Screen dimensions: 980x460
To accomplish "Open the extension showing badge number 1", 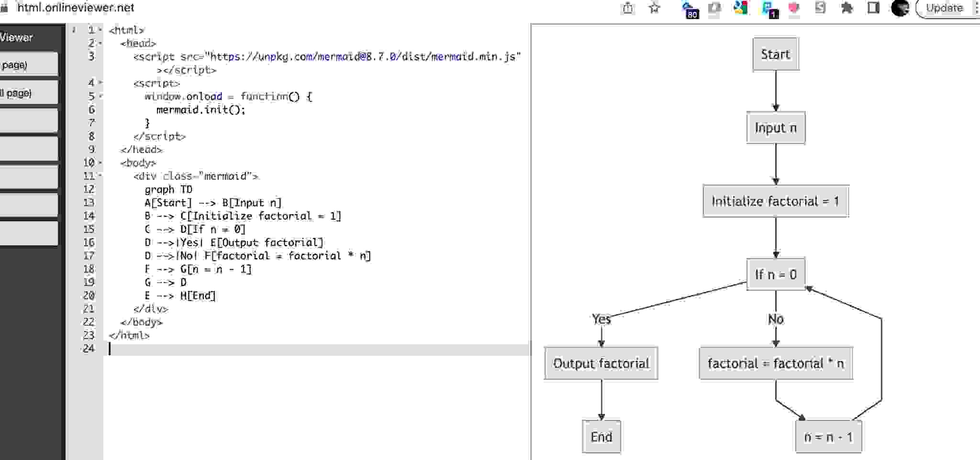I will 769,9.
